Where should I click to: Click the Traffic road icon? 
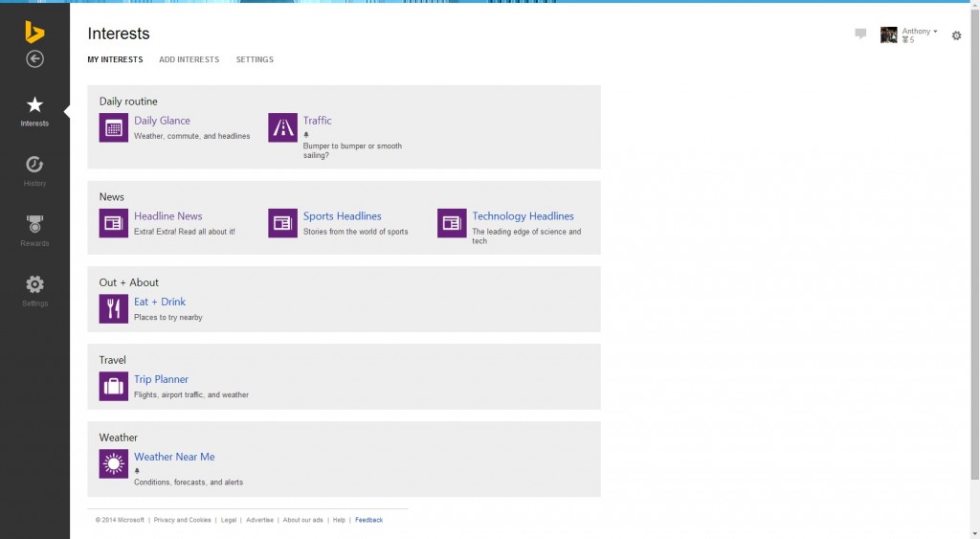[282, 127]
